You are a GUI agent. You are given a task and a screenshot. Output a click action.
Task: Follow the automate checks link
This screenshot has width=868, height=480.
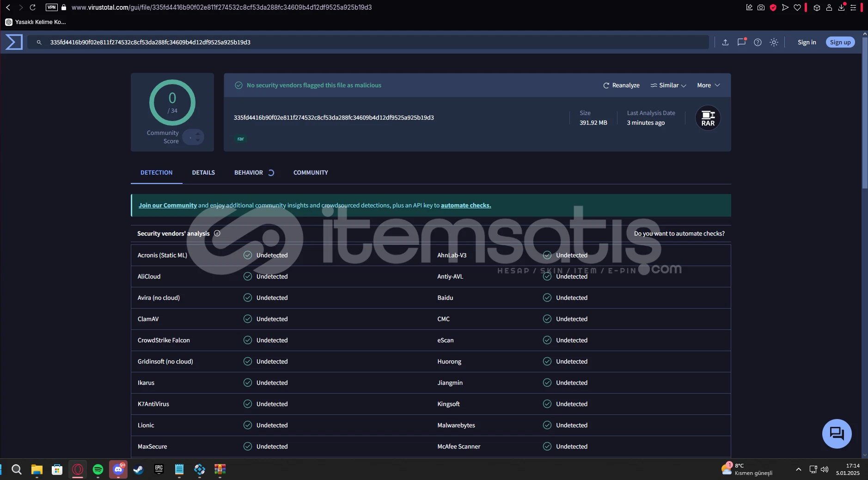click(466, 205)
